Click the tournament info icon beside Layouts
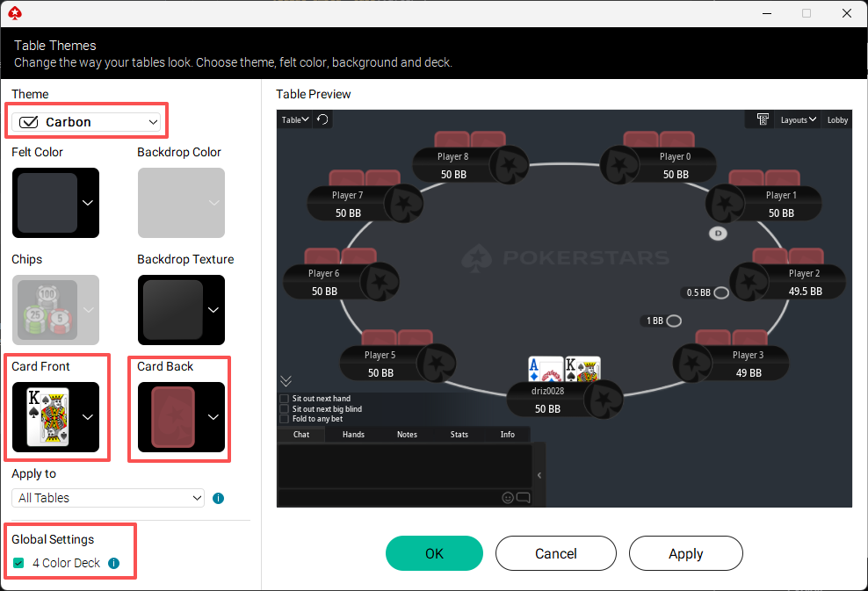The width and height of the screenshot is (868, 591). coord(763,119)
